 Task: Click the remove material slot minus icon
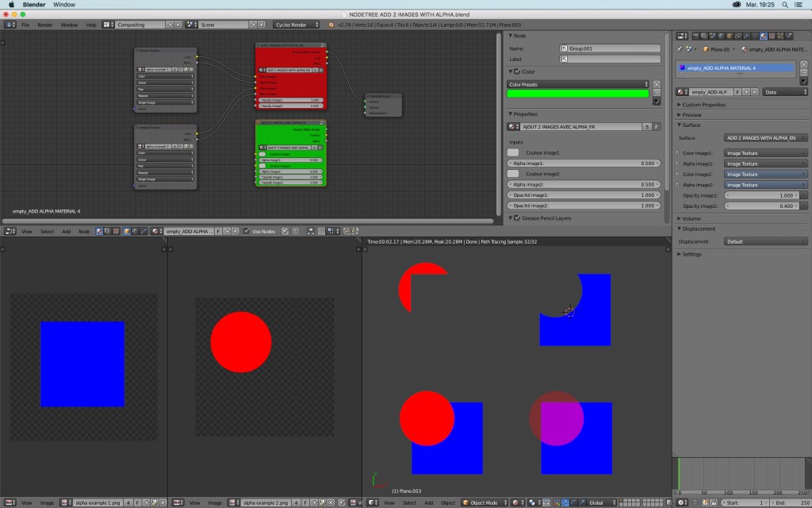(x=803, y=72)
